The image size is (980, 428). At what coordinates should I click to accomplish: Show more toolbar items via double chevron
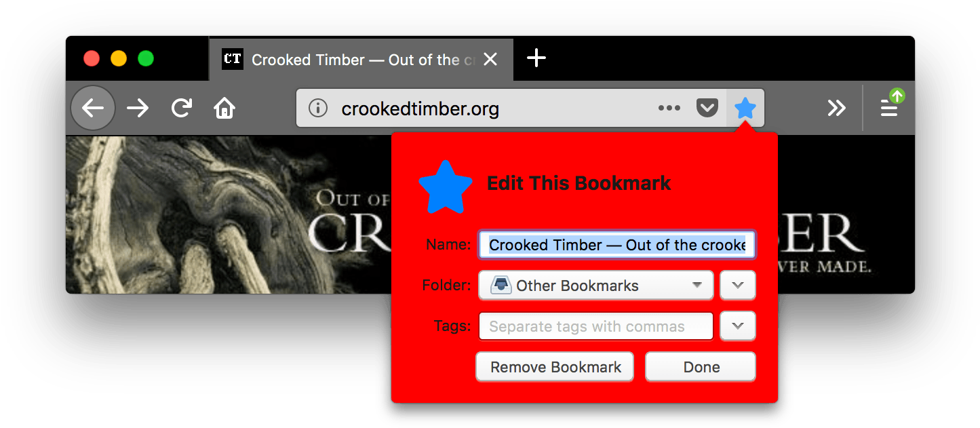tap(836, 108)
